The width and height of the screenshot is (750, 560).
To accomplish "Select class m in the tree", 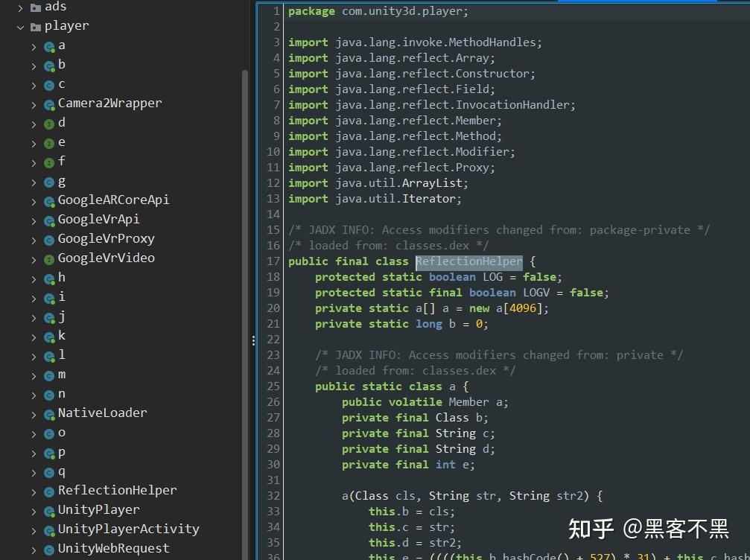I will [x=61, y=374].
